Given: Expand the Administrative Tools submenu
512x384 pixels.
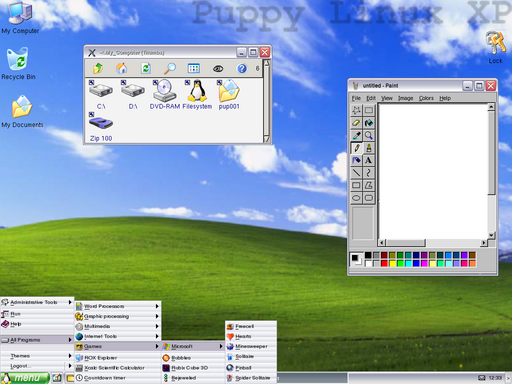Looking at the screenshot, I should pyautogui.click(x=37, y=302).
